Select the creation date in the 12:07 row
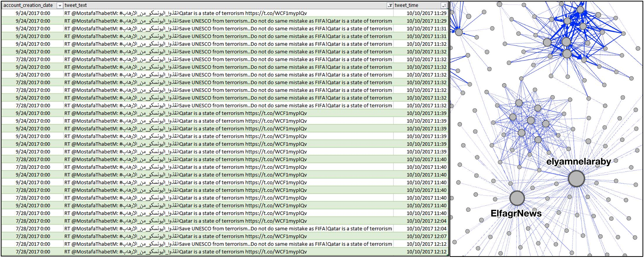The height and width of the screenshot is (258, 644). pos(33,237)
